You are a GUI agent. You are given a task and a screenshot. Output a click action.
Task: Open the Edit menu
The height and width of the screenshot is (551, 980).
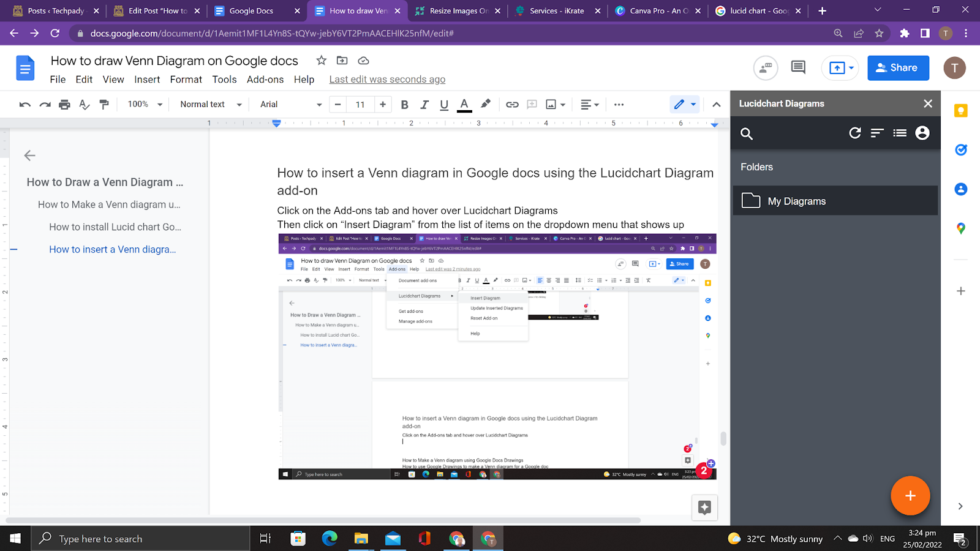84,80
